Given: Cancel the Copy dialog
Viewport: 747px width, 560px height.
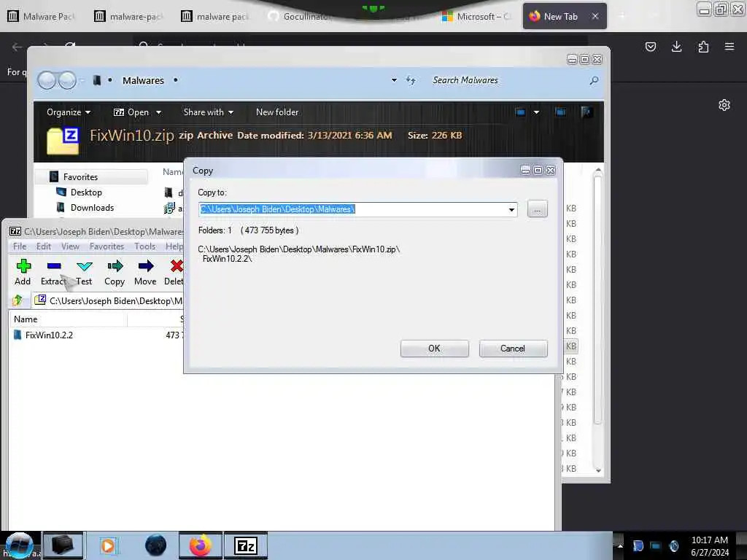Looking at the screenshot, I should click(513, 349).
